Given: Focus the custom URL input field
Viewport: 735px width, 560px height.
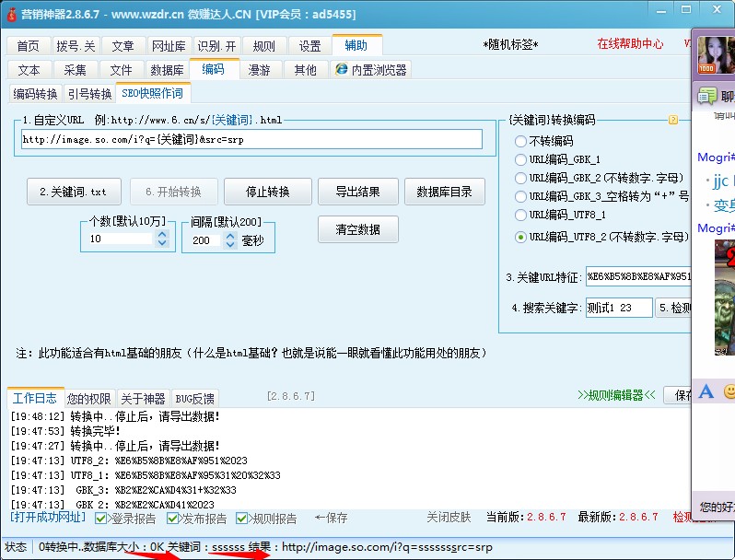Looking at the screenshot, I should [251, 140].
